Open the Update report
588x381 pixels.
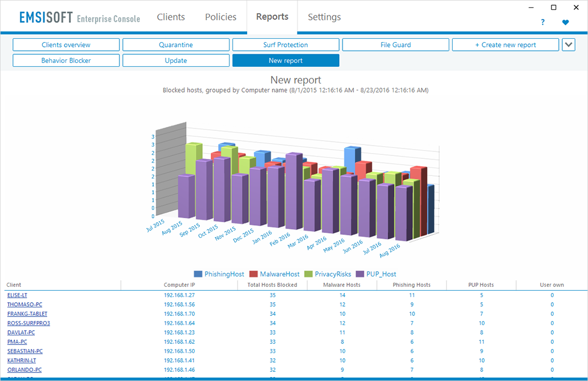176,61
